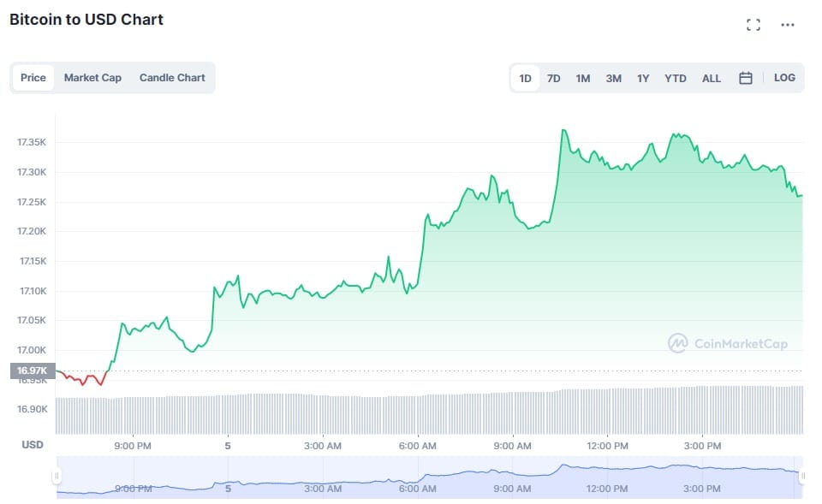Open the three-dot more options menu

click(x=788, y=25)
